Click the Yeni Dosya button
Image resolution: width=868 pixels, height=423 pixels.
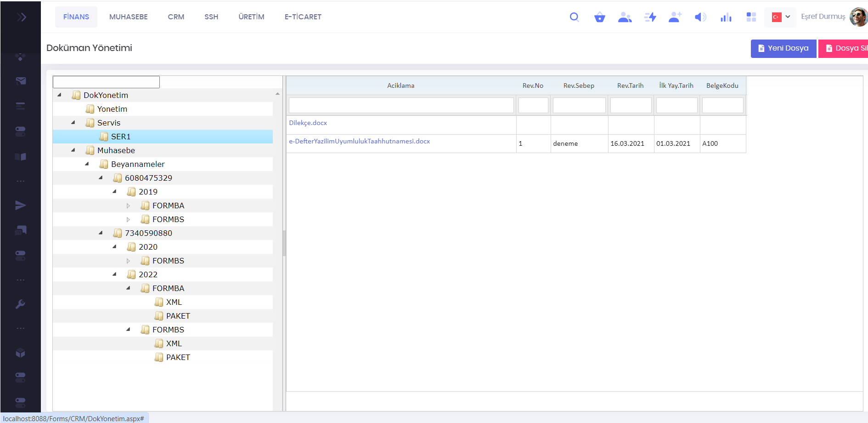(x=783, y=48)
